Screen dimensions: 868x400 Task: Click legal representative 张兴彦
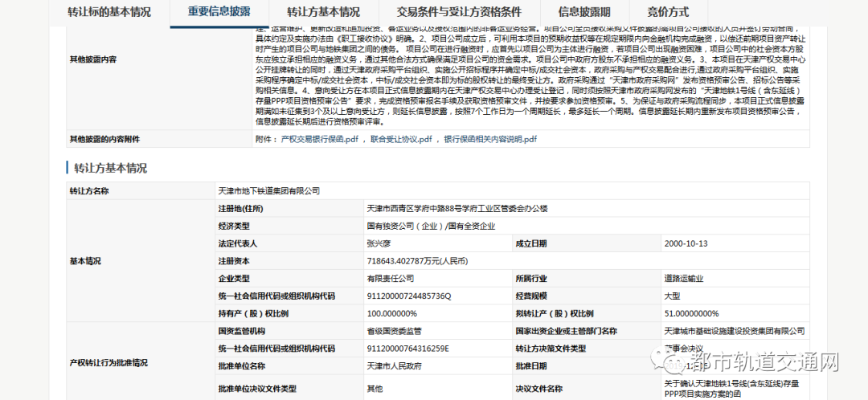(379, 244)
